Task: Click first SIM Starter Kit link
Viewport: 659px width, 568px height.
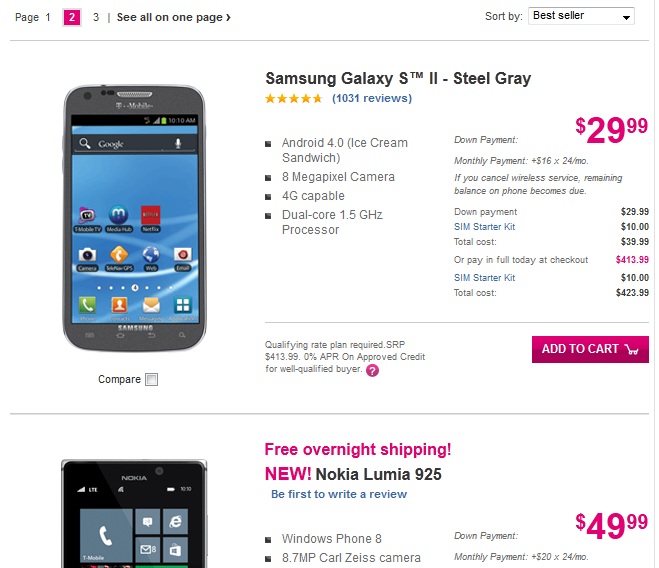Action: click(484, 227)
